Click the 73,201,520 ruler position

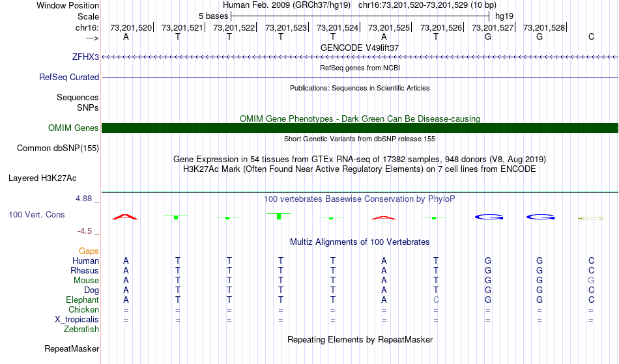click(131, 27)
